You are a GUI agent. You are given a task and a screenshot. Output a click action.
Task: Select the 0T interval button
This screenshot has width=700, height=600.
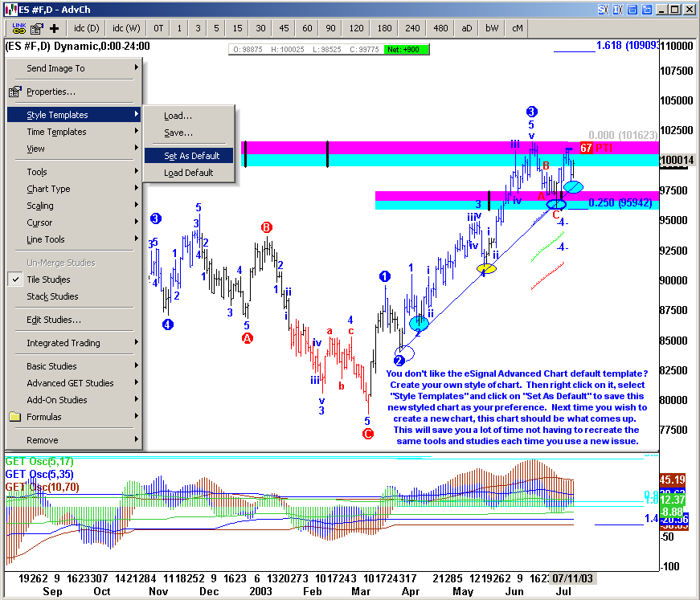[158, 29]
